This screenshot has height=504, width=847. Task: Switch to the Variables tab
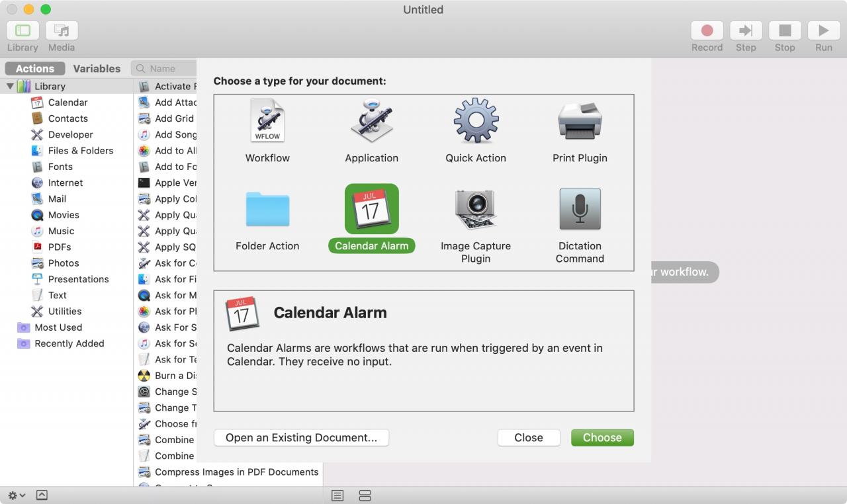(x=97, y=69)
